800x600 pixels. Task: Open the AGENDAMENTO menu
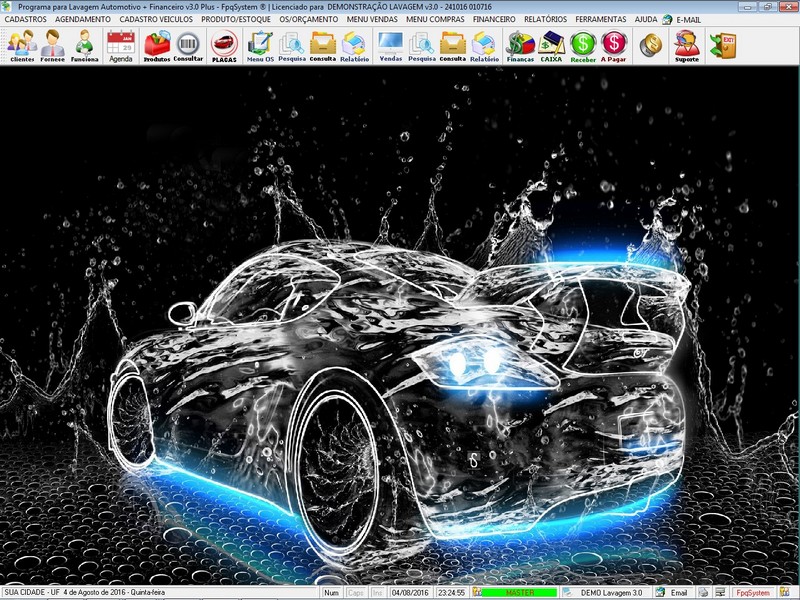[x=83, y=19]
